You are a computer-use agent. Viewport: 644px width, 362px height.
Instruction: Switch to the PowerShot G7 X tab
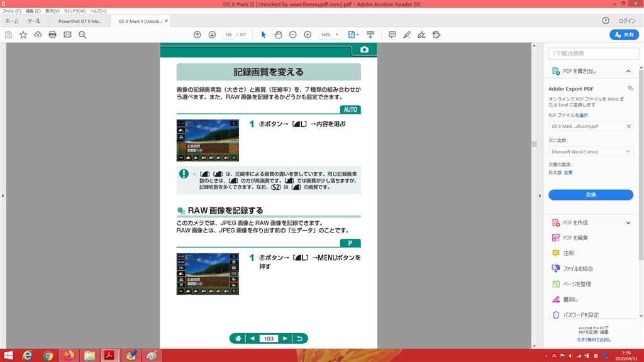coord(80,21)
